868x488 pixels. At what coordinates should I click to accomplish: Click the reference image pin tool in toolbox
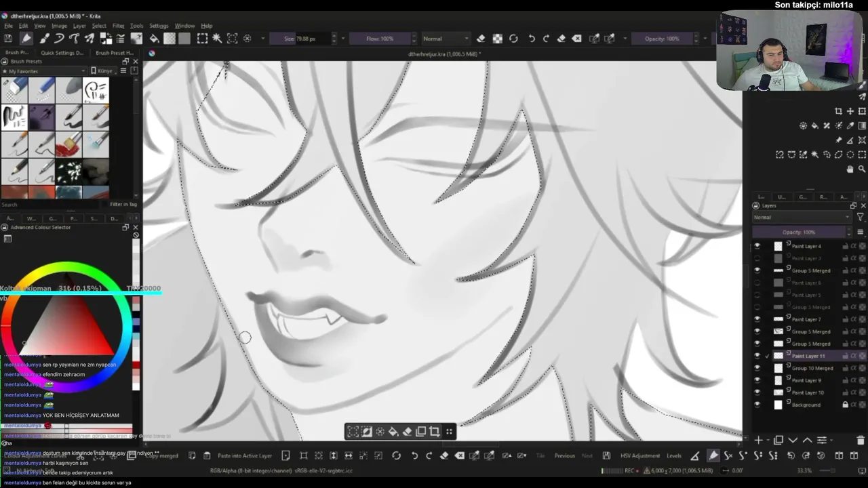click(x=838, y=140)
